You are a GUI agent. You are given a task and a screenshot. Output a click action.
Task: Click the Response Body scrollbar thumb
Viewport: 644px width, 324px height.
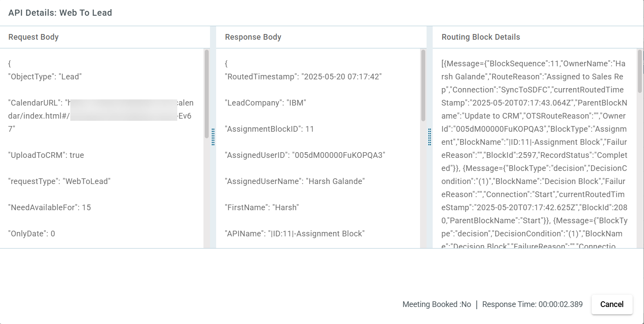tap(423, 87)
